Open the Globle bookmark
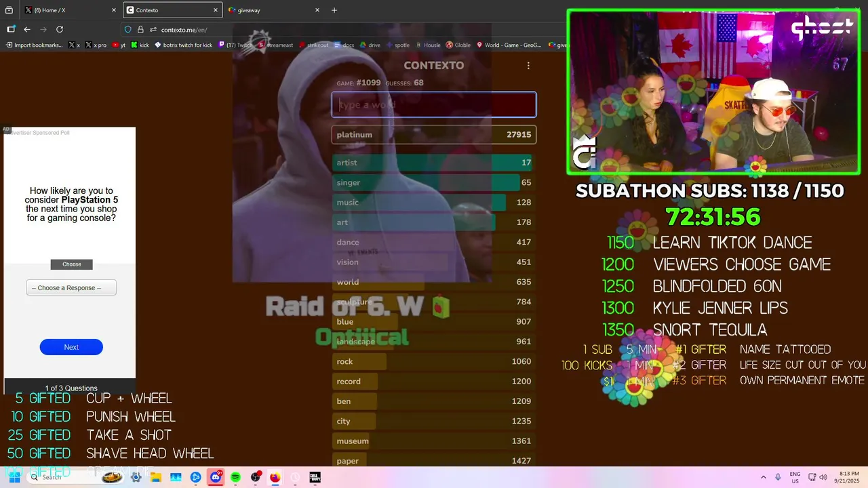Image resolution: width=868 pixels, height=488 pixels. pos(458,45)
